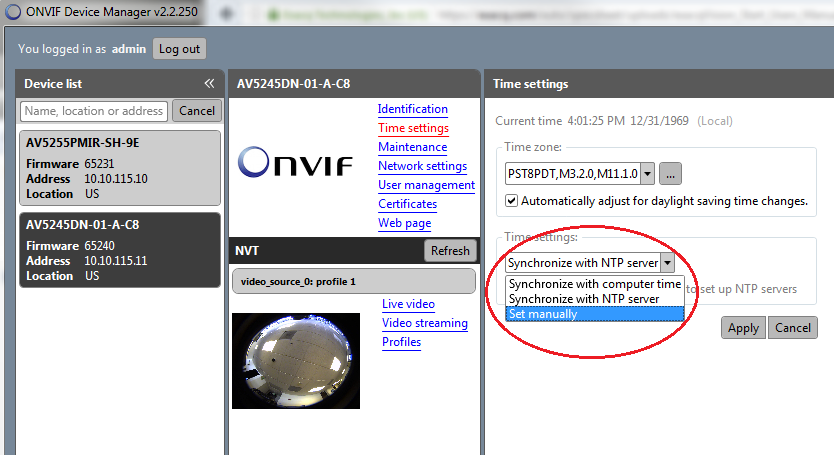Open the time sync mode combo box
834x455 pixels.
(590, 262)
